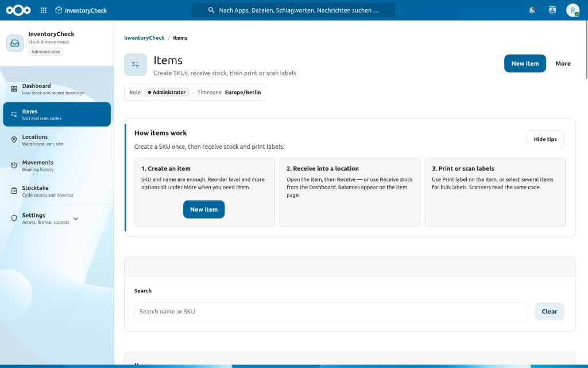Click the Items breadcrumb text
588x368 pixels.
coord(180,37)
